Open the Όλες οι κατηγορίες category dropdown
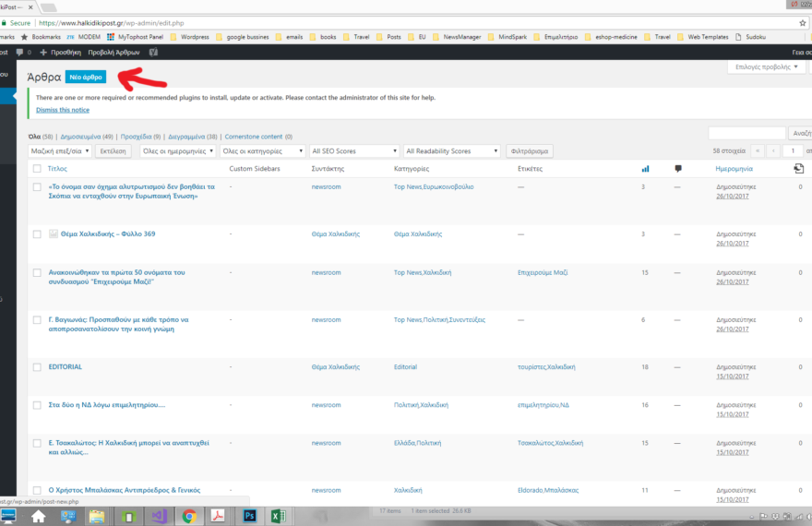This screenshot has height=526, width=812. 262,150
